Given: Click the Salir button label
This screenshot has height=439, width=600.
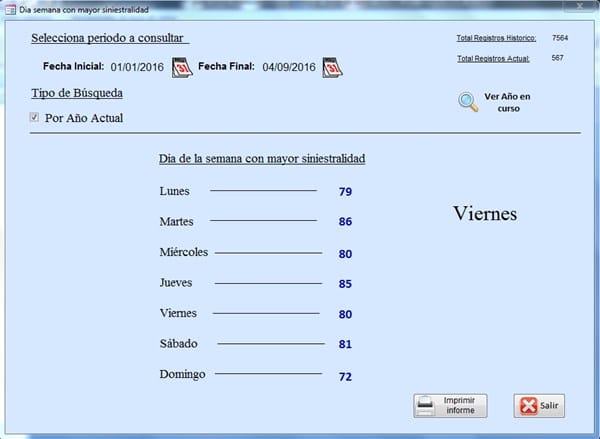Looking at the screenshot, I should (x=549, y=406).
